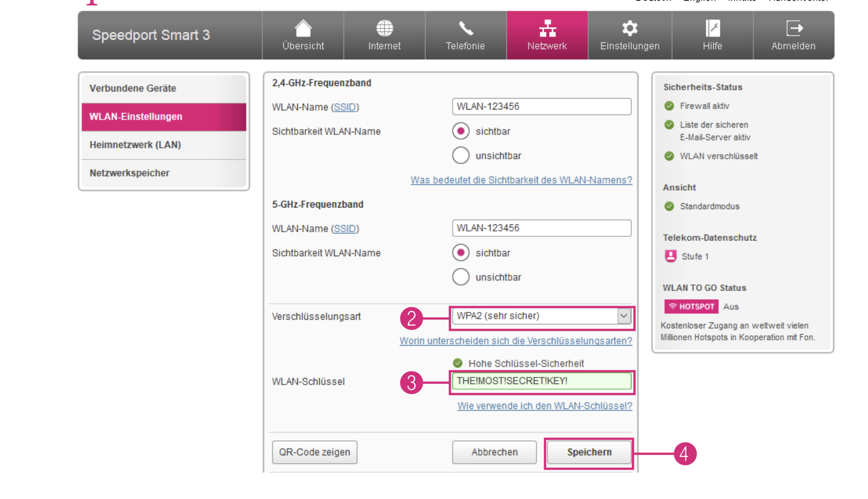Click the HOTSPOT status badge
This screenshot has width=868, height=499.
pyautogui.click(x=691, y=307)
